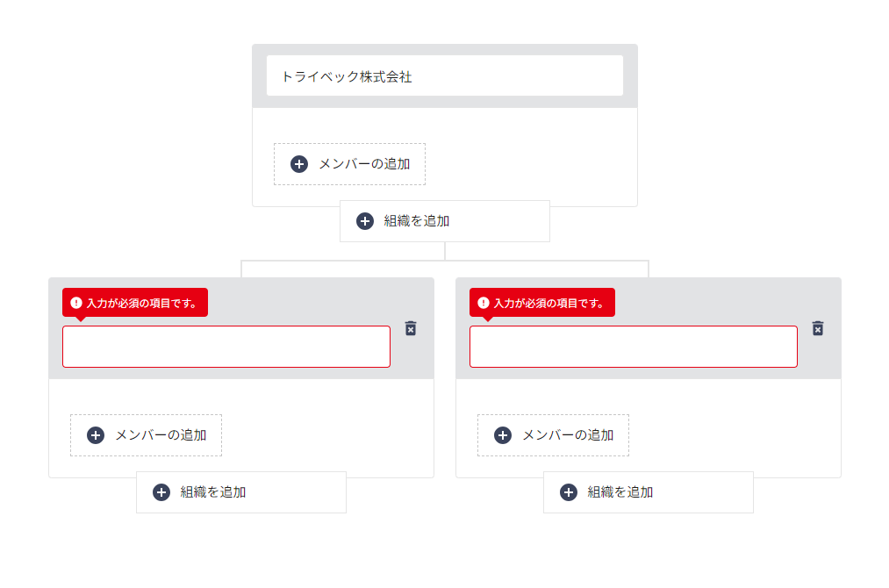The width and height of the screenshot is (889, 588).
Task: Click plus icon in right card's メンバーの追加
Action: coord(503,435)
